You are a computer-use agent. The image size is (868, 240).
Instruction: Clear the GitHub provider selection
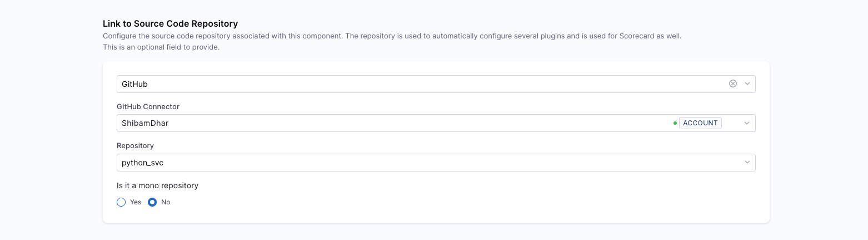[733, 84]
